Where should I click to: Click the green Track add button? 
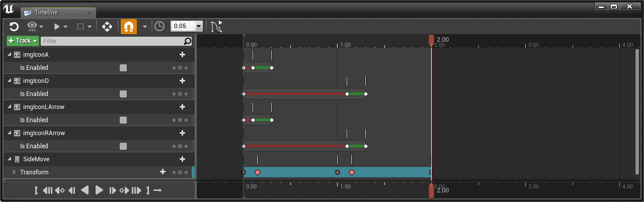pyautogui.click(x=22, y=41)
